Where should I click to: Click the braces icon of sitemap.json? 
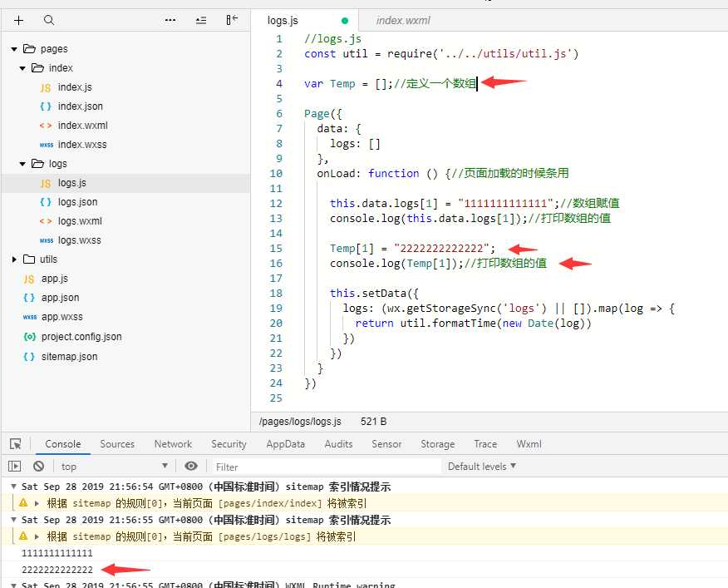pos(29,357)
